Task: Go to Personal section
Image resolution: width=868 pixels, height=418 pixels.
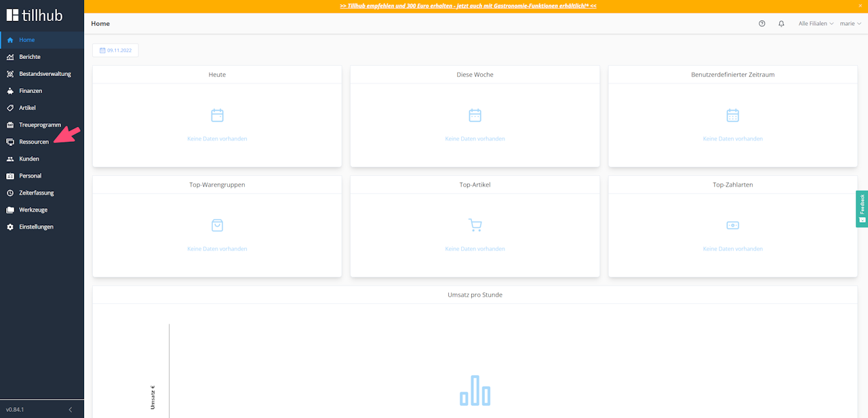Action: pyautogui.click(x=42, y=176)
